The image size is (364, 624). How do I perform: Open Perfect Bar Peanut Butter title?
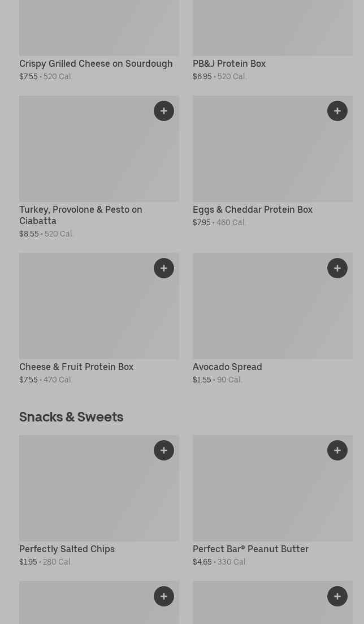tap(250, 549)
